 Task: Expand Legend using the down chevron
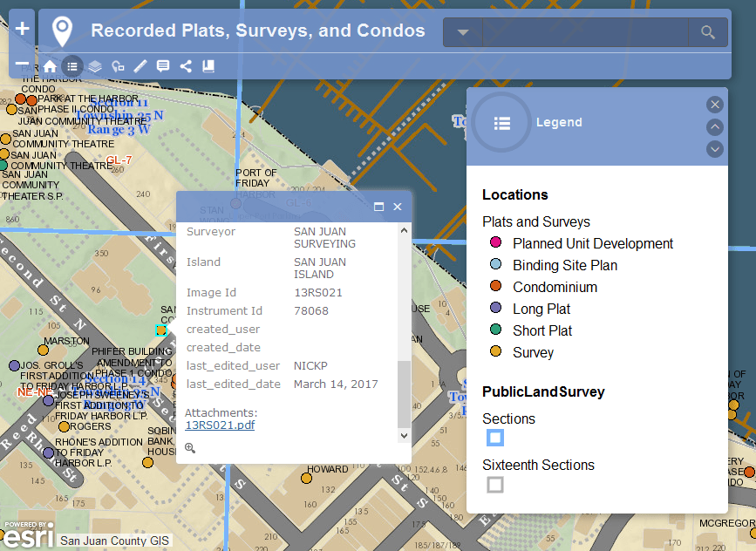coord(715,149)
